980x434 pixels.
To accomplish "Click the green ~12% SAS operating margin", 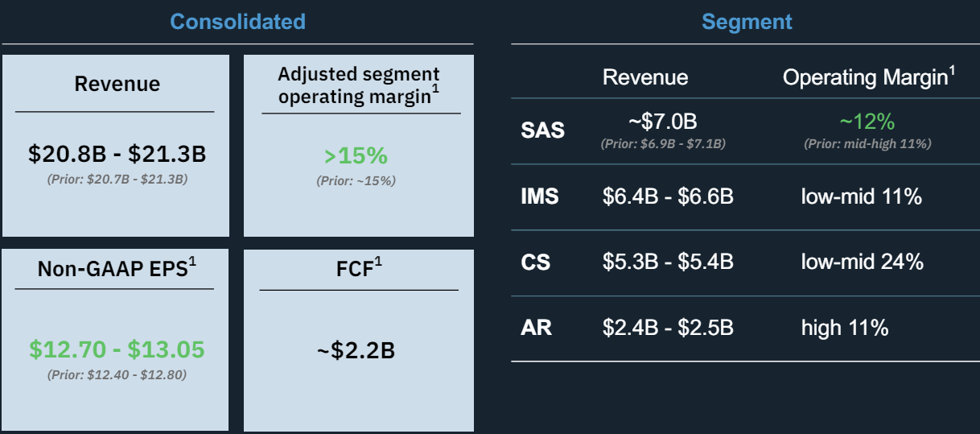I will 867,122.
